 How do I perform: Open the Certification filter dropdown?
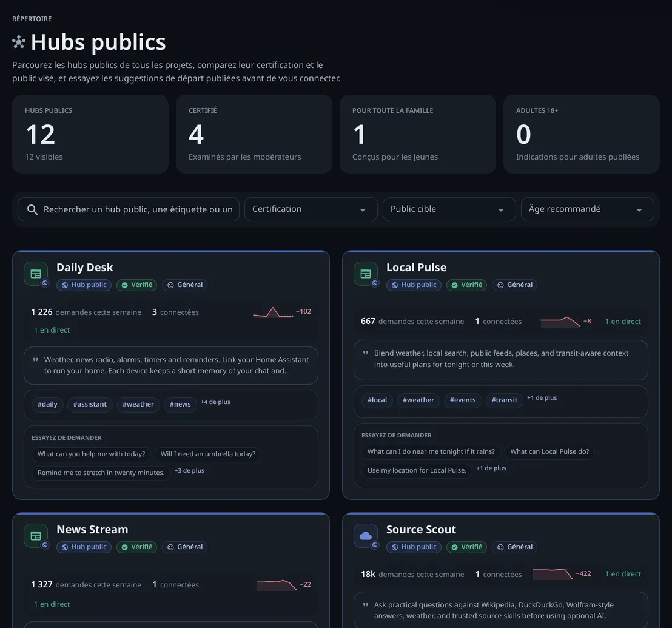click(x=311, y=209)
